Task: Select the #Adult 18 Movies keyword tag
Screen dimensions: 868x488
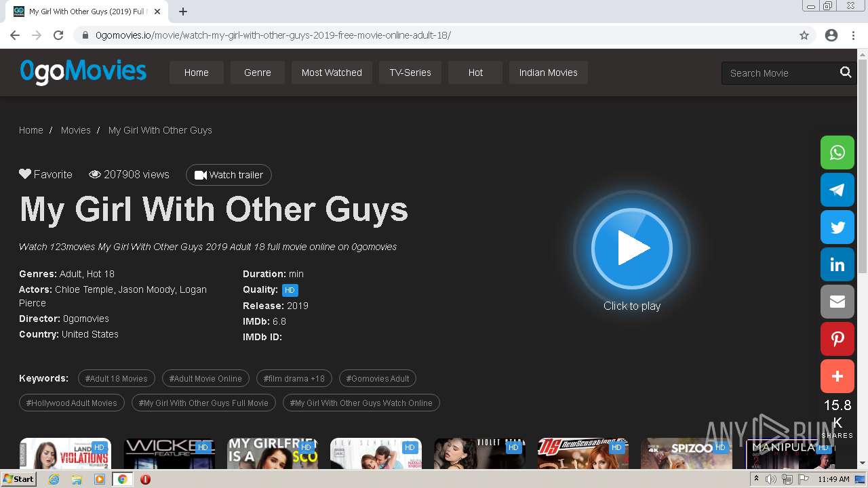Action: click(x=117, y=378)
